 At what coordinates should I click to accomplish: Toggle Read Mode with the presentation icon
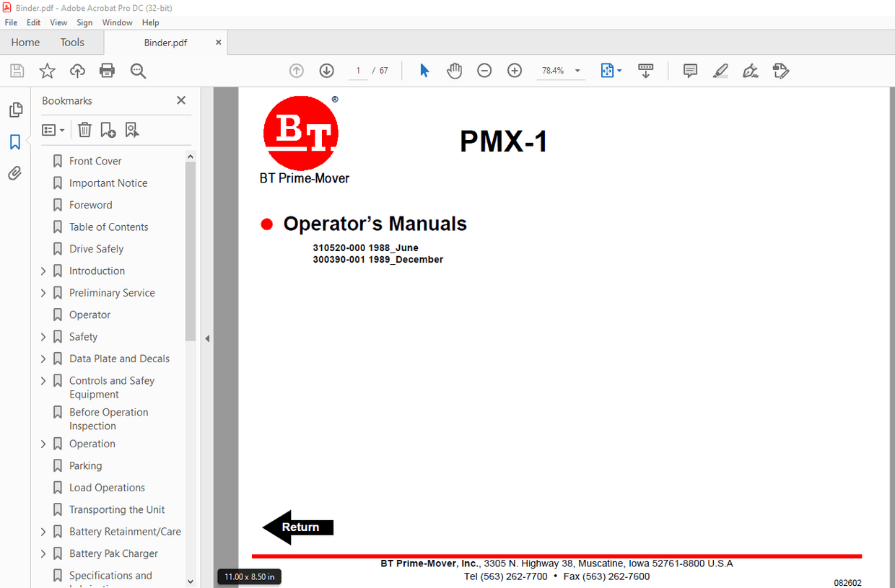point(645,70)
